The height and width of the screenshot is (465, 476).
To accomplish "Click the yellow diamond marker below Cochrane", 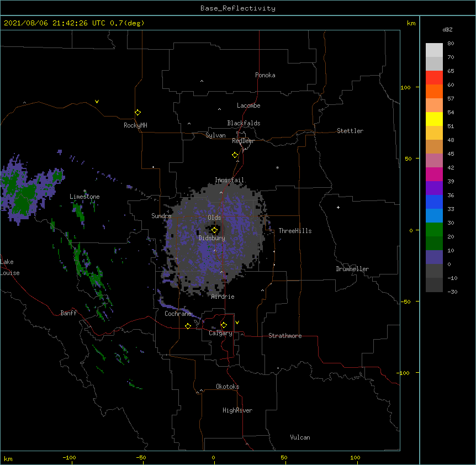I will [188, 326].
